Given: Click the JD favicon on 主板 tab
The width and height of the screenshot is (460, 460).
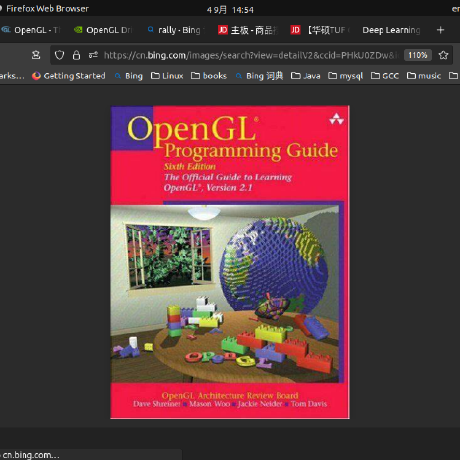Looking at the screenshot, I should (223, 30).
